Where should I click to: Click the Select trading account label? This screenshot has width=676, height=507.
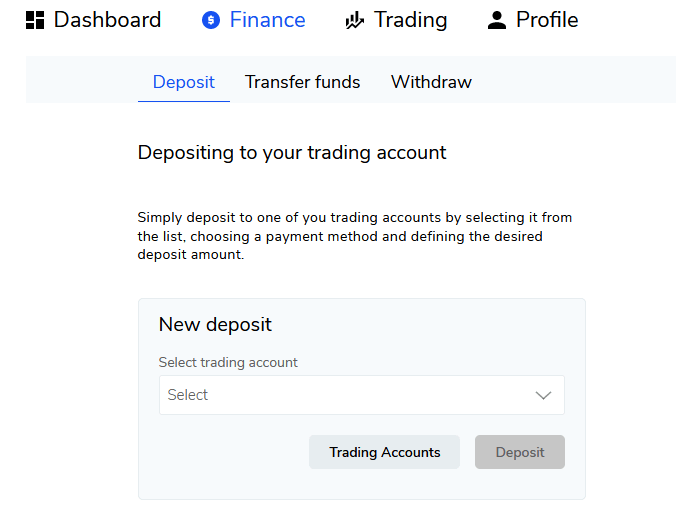coord(228,362)
